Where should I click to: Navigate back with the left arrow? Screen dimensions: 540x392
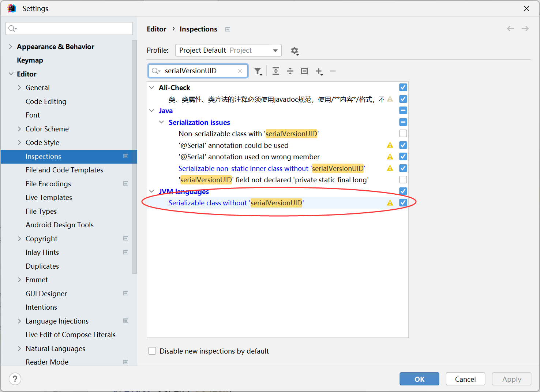510,29
